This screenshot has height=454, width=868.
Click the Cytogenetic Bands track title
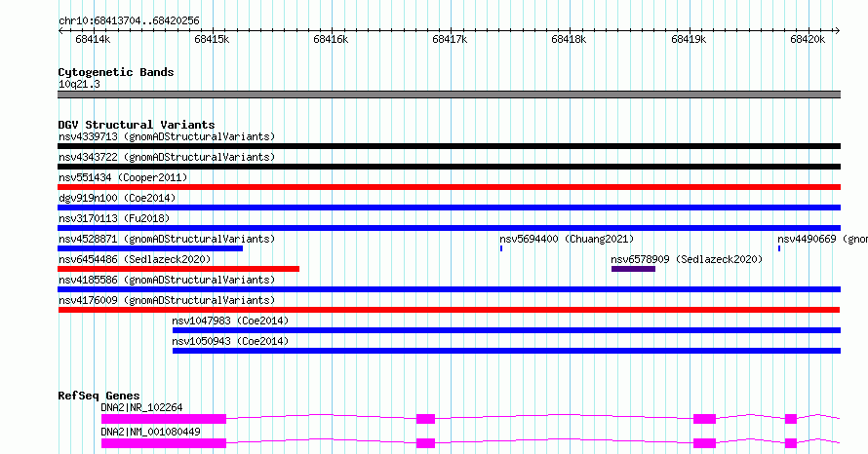[x=116, y=72]
